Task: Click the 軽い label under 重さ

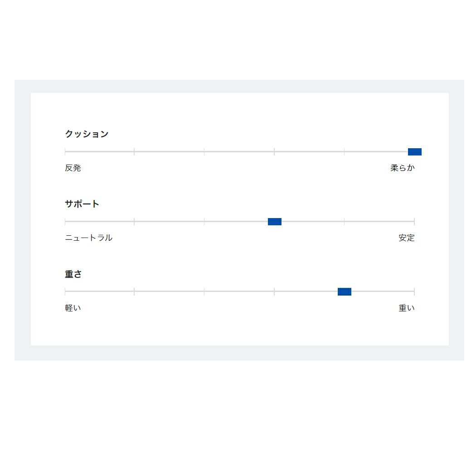Action: pos(73,308)
